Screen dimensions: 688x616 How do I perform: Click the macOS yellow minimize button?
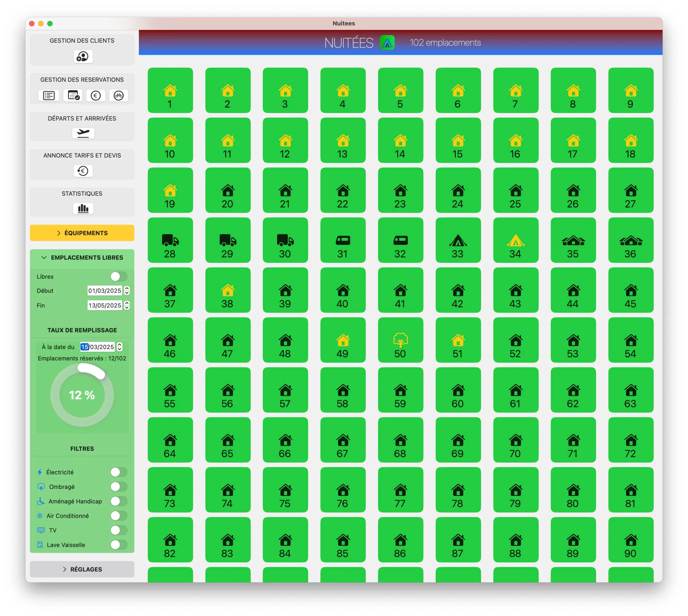pos(41,23)
